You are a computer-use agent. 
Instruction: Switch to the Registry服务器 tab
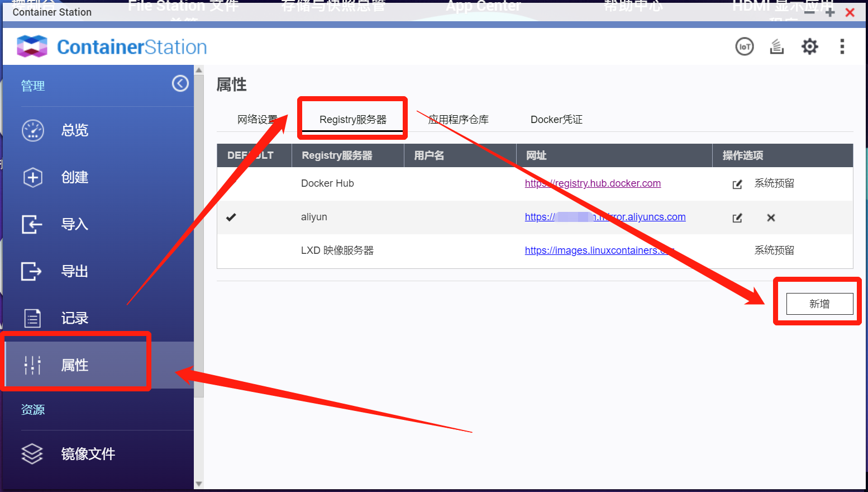[x=353, y=120]
